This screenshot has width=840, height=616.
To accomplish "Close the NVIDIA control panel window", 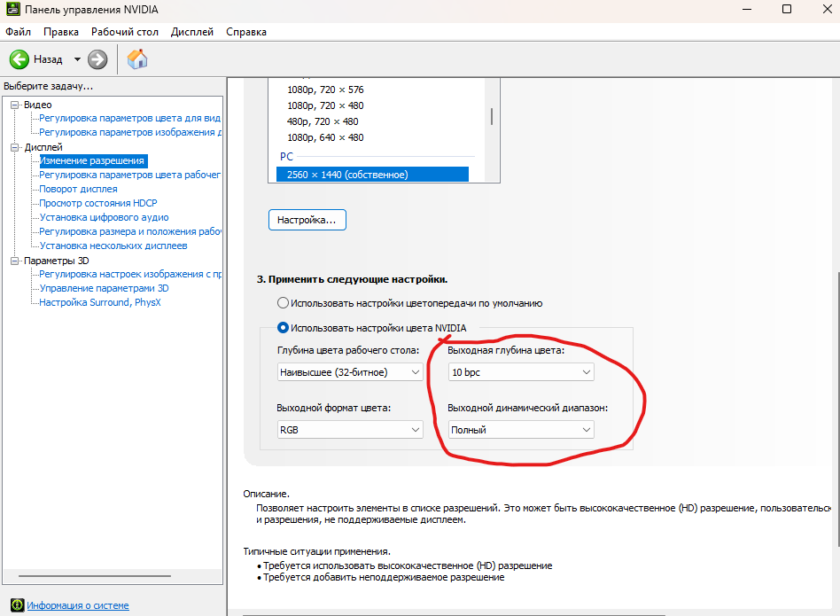I will click(x=827, y=9).
